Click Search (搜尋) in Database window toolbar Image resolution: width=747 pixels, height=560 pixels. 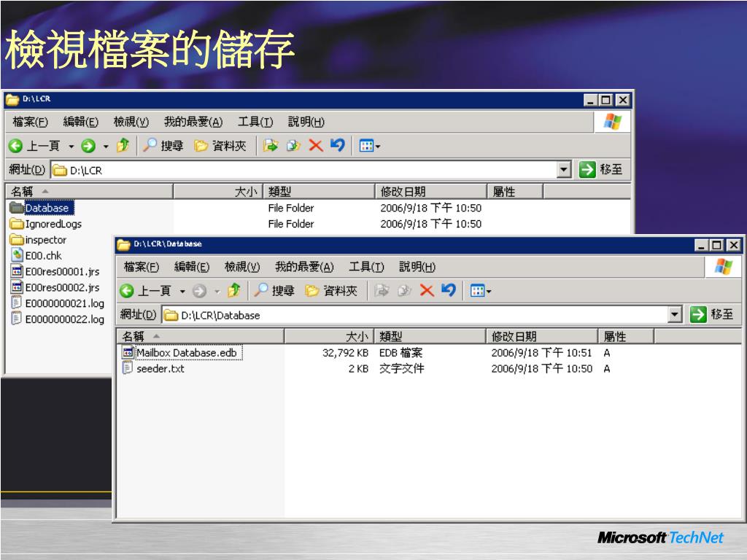274,290
